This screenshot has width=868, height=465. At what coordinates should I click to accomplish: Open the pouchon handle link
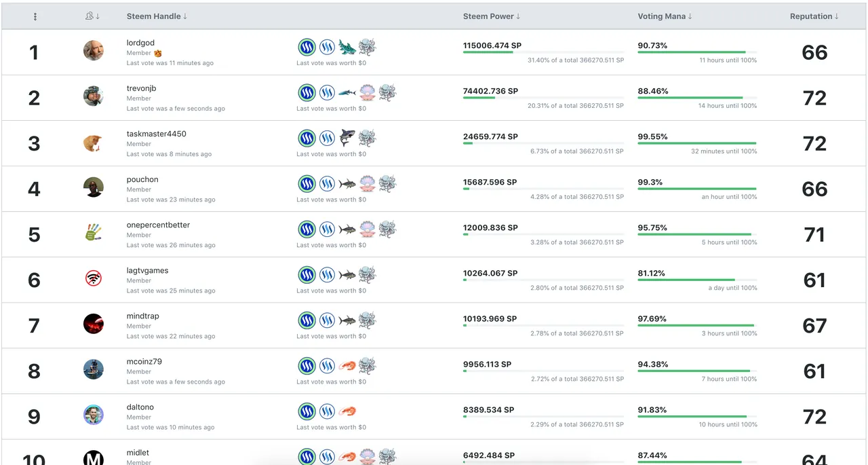click(x=142, y=179)
